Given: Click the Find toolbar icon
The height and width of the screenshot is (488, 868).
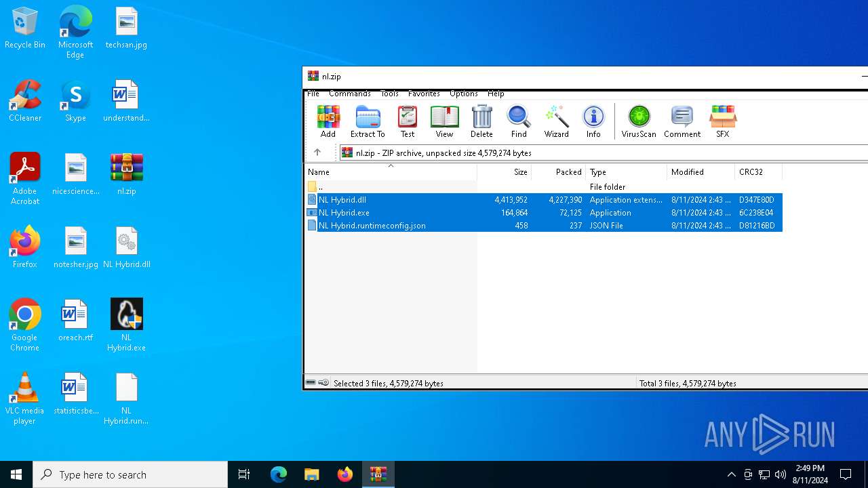Looking at the screenshot, I should click(519, 121).
